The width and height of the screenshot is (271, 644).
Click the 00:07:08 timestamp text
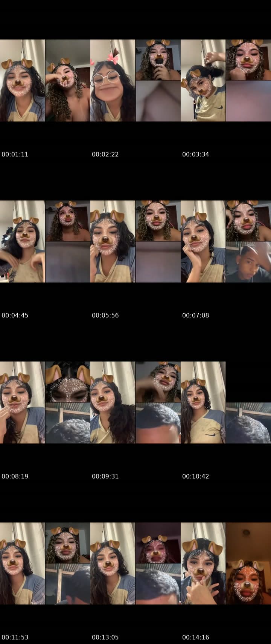point(196,315)
